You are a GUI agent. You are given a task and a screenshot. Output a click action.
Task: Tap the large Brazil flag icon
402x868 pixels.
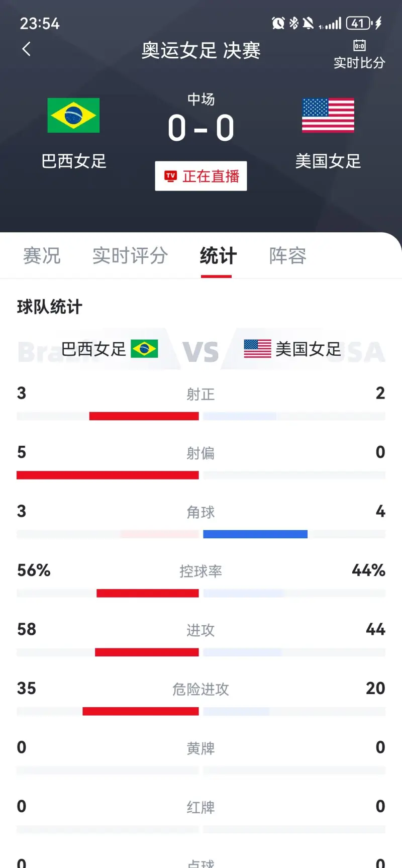click(x=73, y=115)
